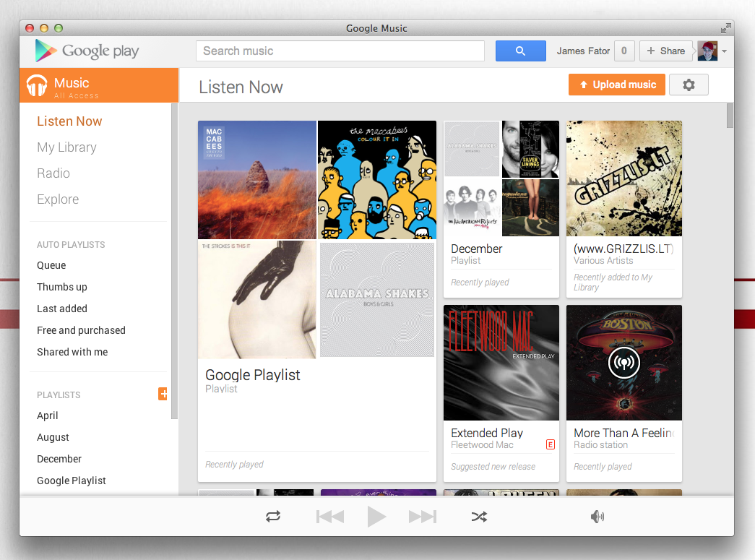Click the Upload music button
The image size is (755, 560).
pos(617,85)
